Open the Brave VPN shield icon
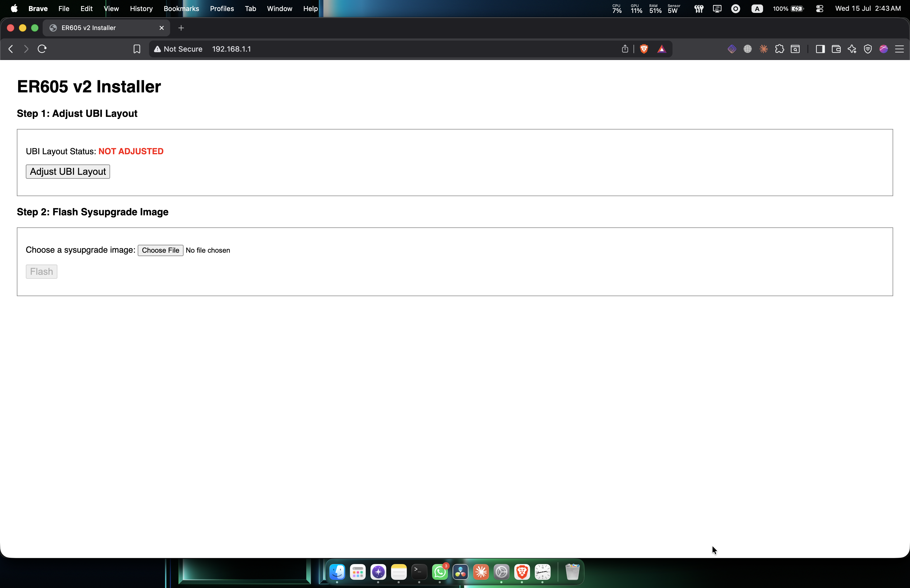 868,49
